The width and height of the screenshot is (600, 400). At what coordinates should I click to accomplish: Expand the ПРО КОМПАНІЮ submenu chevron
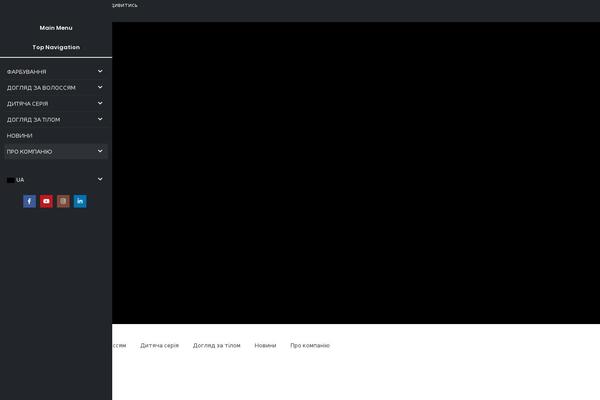(100, 151)
